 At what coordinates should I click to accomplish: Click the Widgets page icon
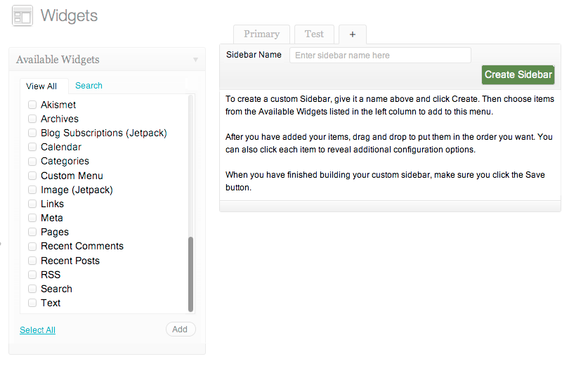point(22,15)
